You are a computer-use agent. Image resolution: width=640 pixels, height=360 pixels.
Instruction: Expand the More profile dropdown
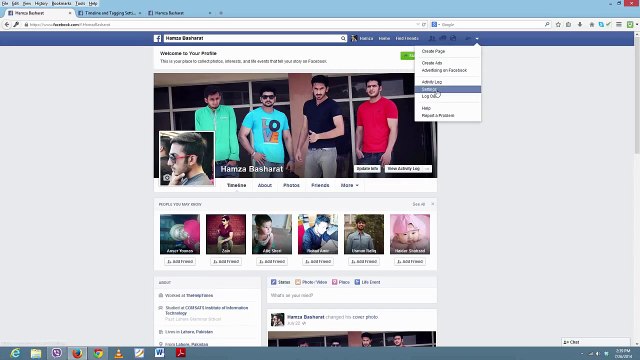(x=349, y=185)
